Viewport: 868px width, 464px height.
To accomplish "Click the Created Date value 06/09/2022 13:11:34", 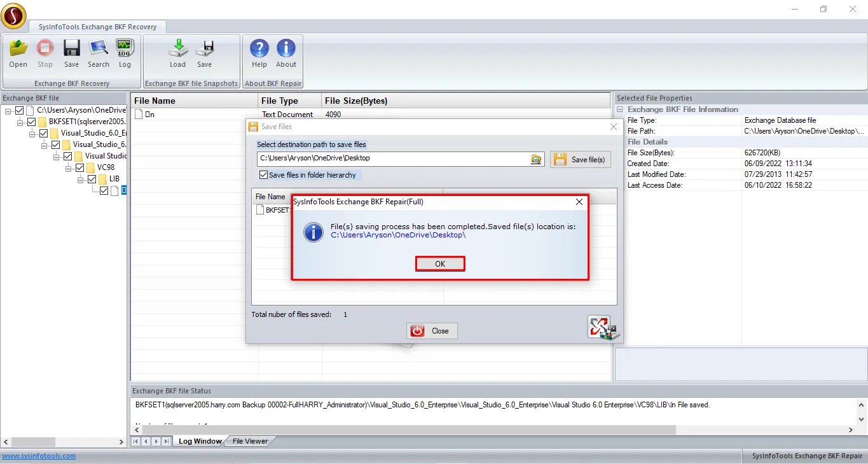I will click(x=778, y=164).
